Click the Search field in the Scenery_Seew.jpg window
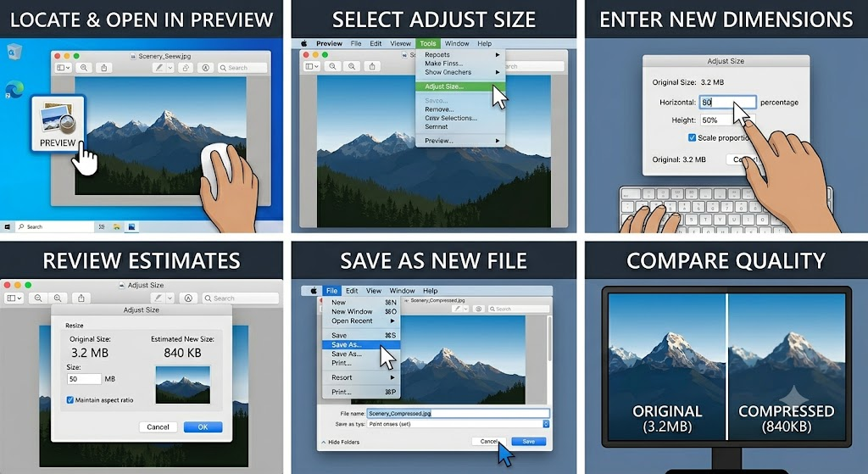868x474 pixels. (x=242, y=68)
